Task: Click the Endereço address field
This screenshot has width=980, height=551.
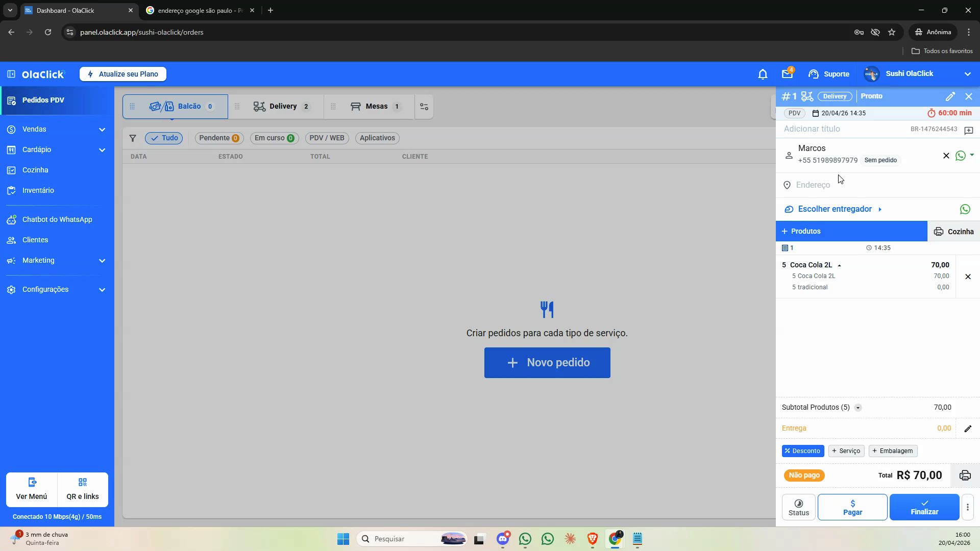Action: click(x=878, y=185)
